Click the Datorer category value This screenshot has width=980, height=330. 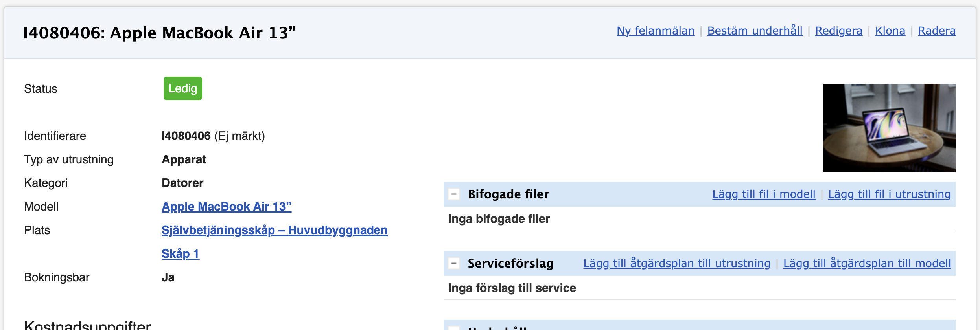(182, 183)
